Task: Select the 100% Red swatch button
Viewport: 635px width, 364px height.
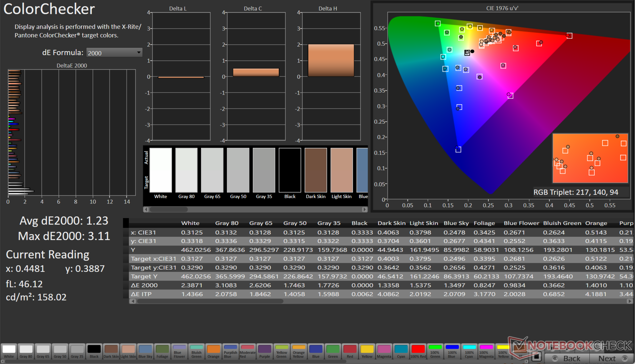Action: tap(418, 351)
